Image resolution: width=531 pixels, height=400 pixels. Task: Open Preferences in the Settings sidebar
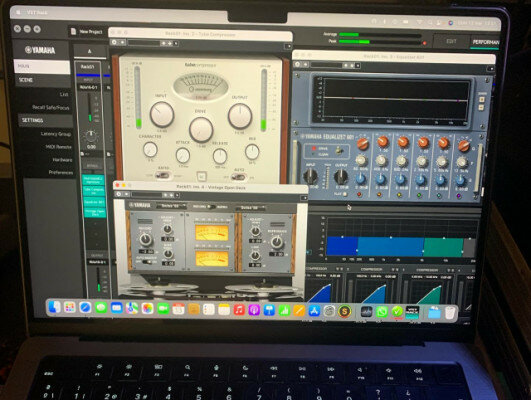(61, 172)
